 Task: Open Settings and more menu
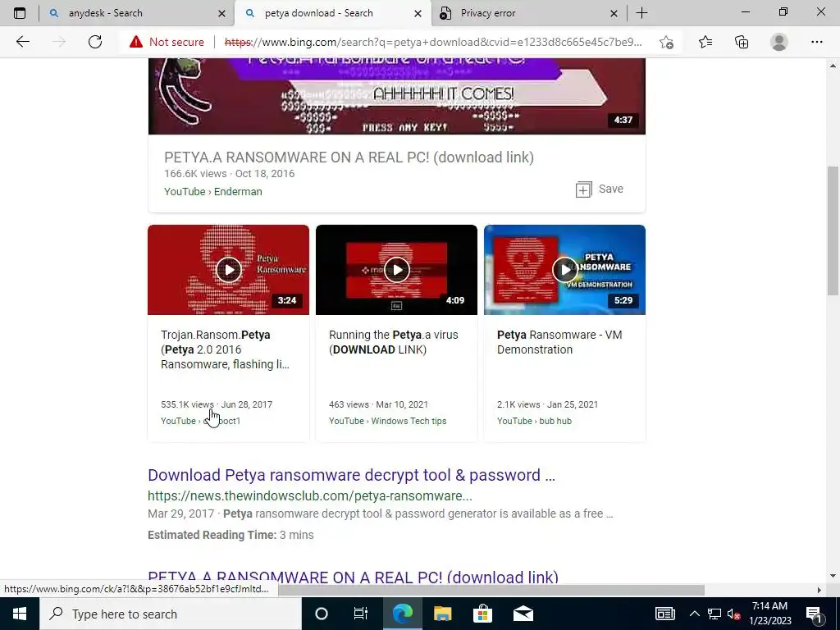tap(816, 42)
